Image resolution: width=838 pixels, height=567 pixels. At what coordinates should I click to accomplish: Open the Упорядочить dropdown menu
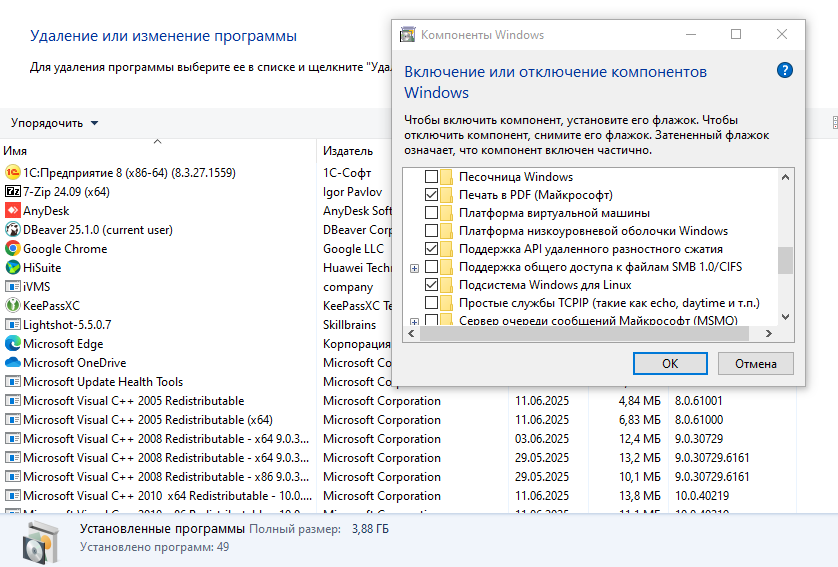[55, 123]
